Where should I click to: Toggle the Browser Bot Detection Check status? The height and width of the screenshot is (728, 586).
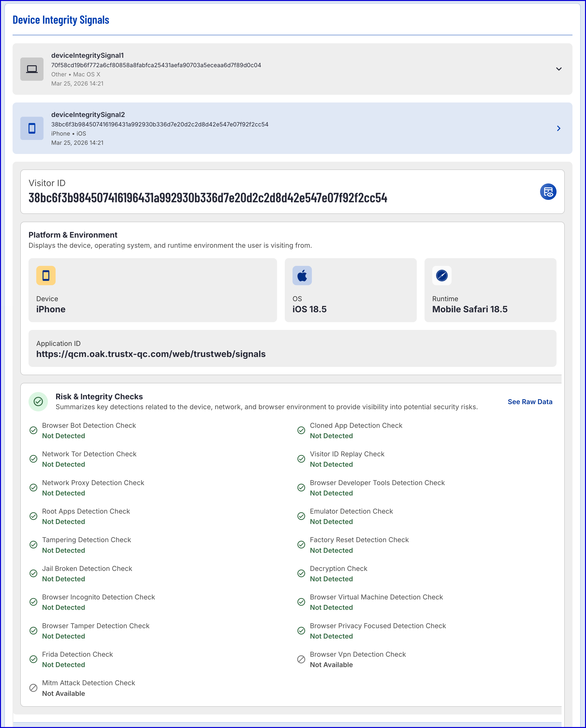coord(33,430)
